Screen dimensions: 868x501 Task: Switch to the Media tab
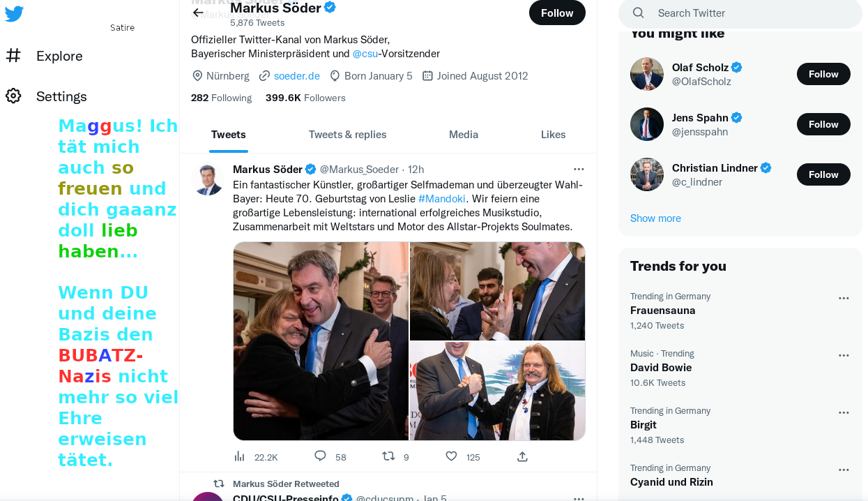(464, 135)
